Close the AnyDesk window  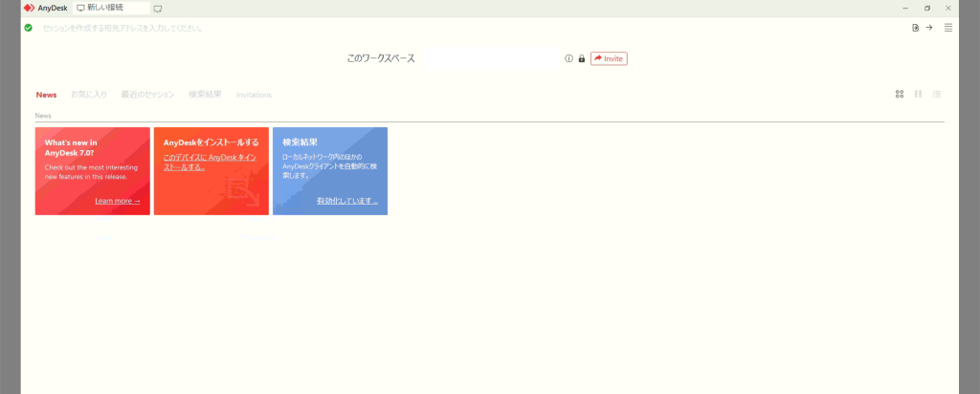tap(948, 8)
